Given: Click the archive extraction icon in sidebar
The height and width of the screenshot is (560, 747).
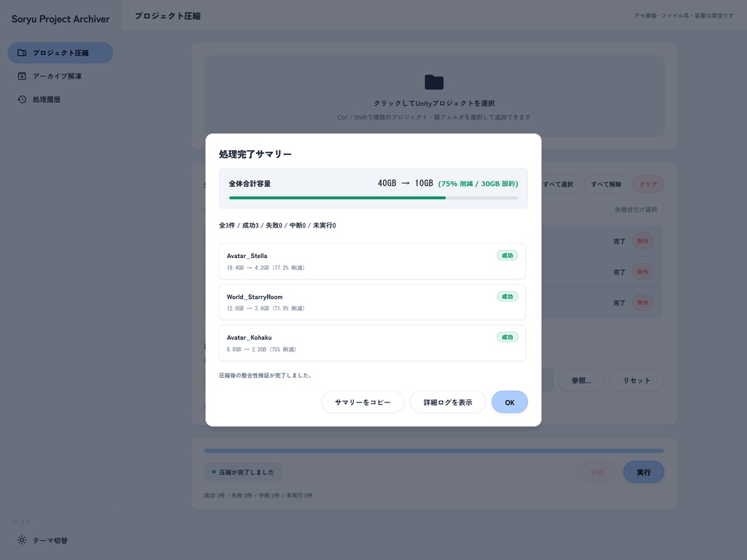Looking at the screenshot, I should click(22, 76).
